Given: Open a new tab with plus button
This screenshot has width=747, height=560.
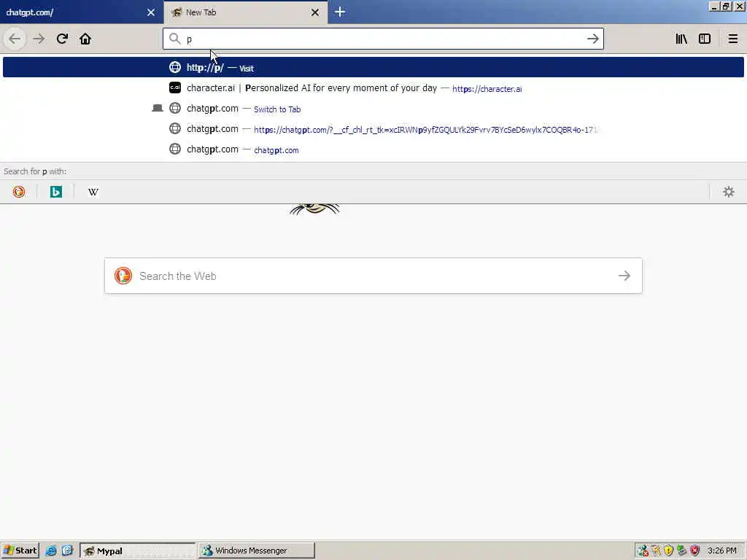Looking at the screenshot, I should coord(340,12).
